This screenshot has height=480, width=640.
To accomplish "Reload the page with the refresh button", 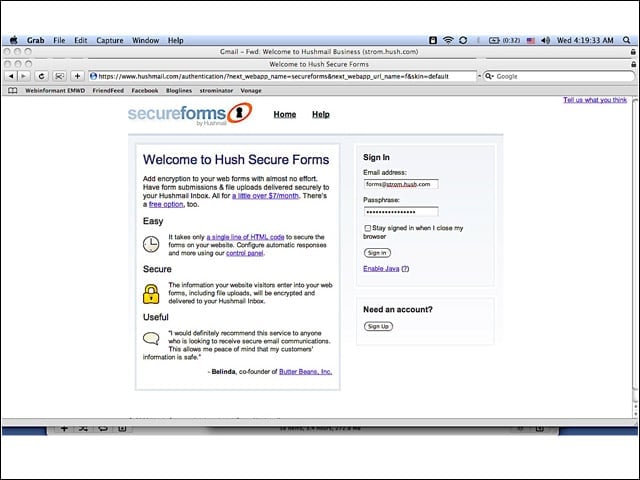I will [x=41, y=76].
